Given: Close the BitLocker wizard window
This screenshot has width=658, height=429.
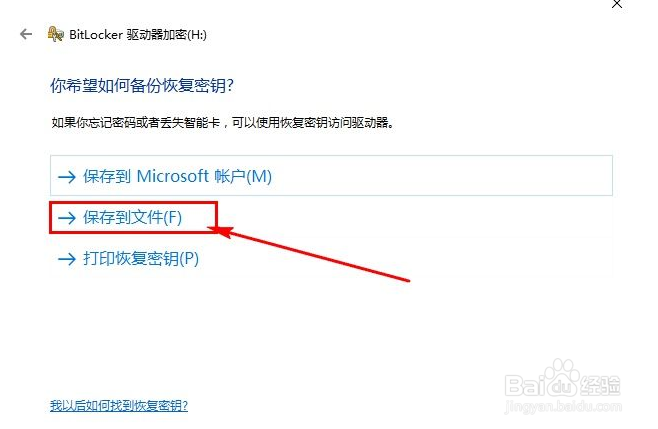Looking at the screenshot, I should (x=617, y=4).
